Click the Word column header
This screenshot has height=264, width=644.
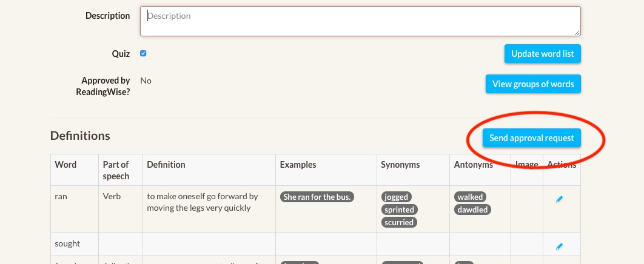click(65, 164)
